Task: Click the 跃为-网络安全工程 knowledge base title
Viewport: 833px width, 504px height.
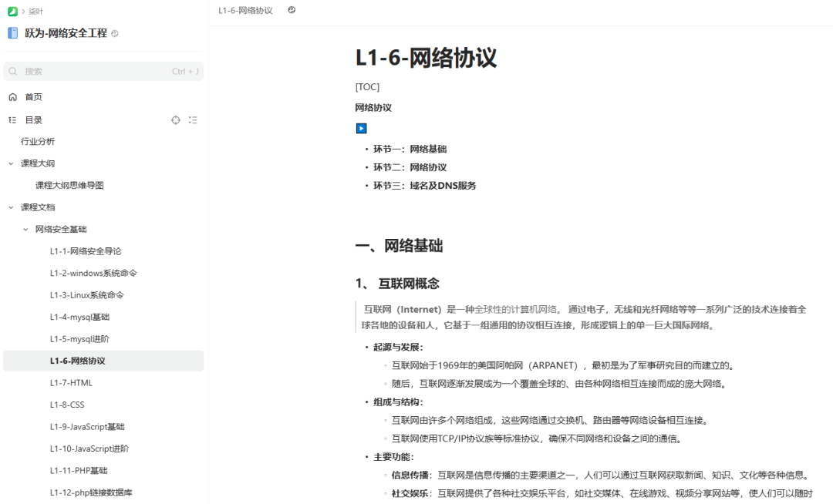Action: (x=66, y=33)
